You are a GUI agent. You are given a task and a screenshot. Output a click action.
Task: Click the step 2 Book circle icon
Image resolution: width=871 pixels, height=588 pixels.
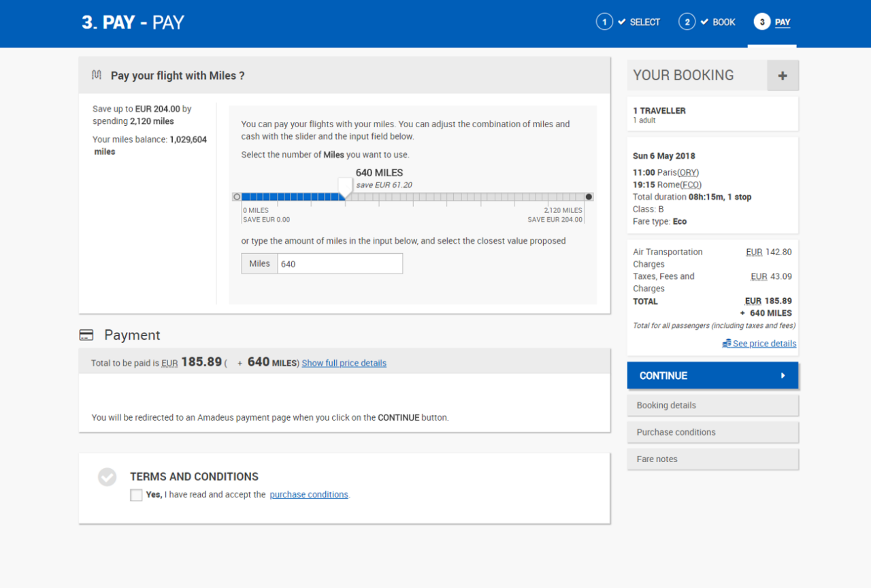(x=687, y=22)
